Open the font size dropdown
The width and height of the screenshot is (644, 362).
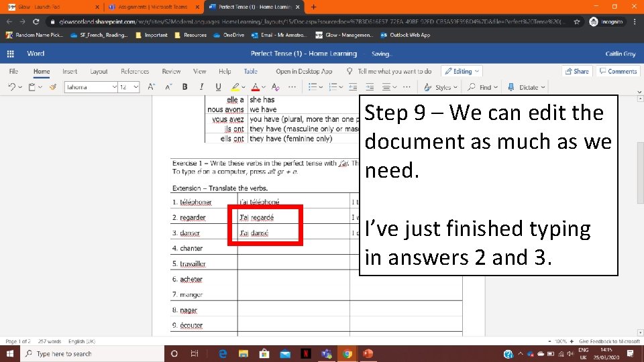coord(136,87)
